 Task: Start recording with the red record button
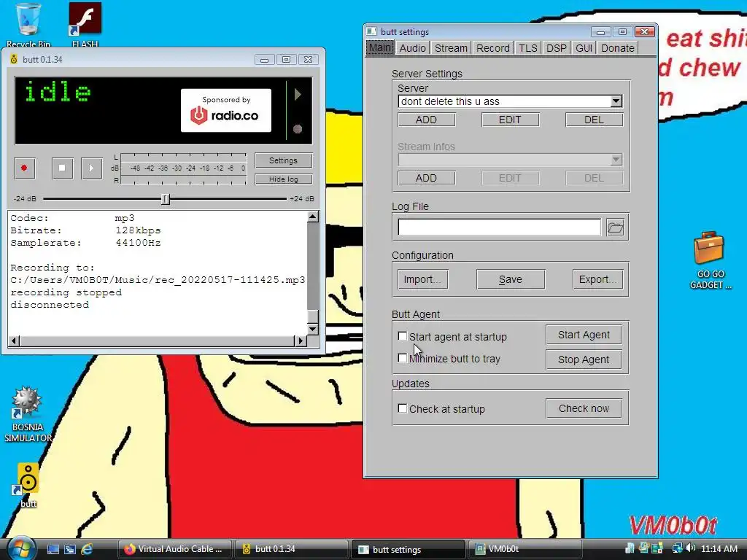click(24, 168)
